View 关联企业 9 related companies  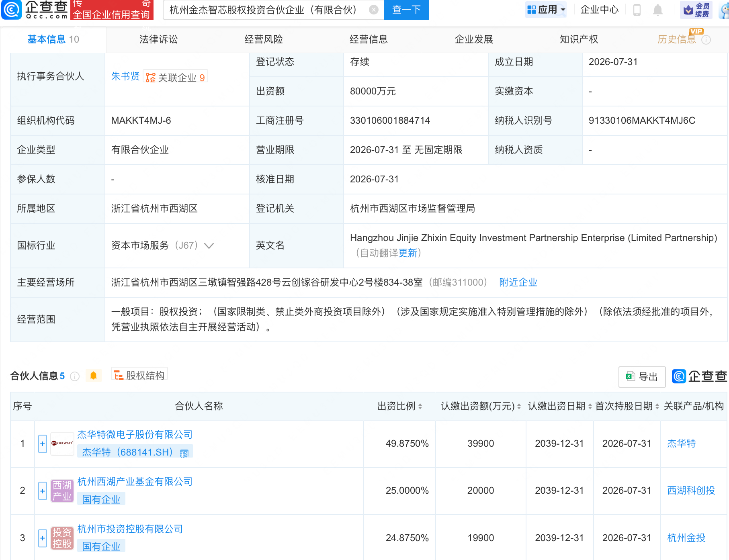[176, 77]
